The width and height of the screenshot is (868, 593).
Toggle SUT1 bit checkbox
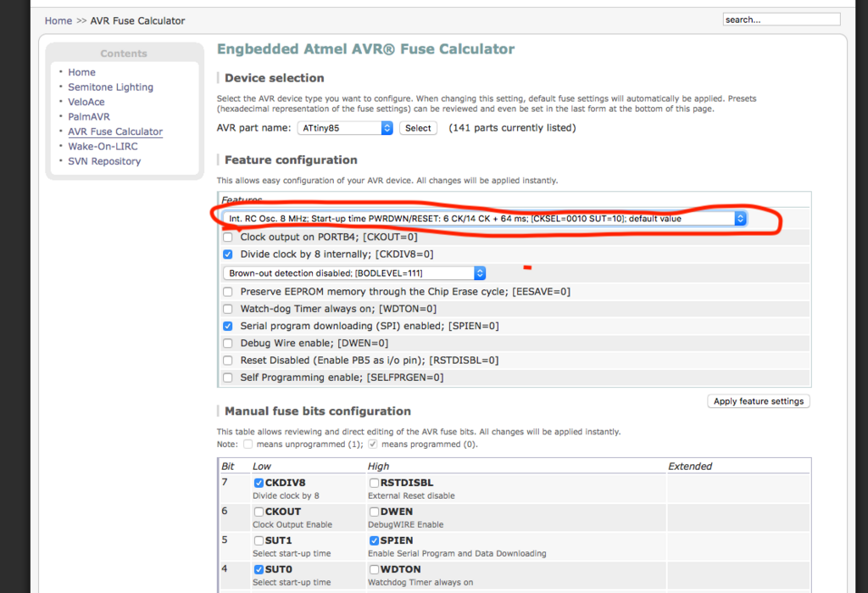(x=259, y=540)
